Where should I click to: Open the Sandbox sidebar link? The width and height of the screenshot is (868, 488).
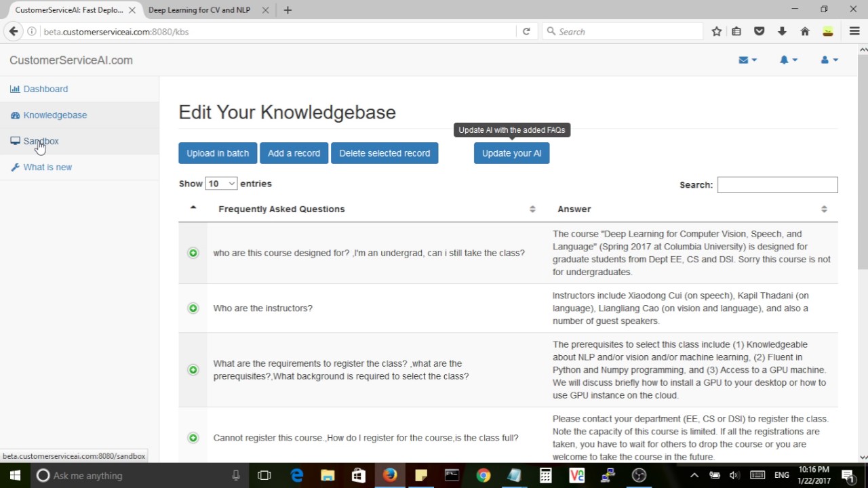click(x=41, y=141)
